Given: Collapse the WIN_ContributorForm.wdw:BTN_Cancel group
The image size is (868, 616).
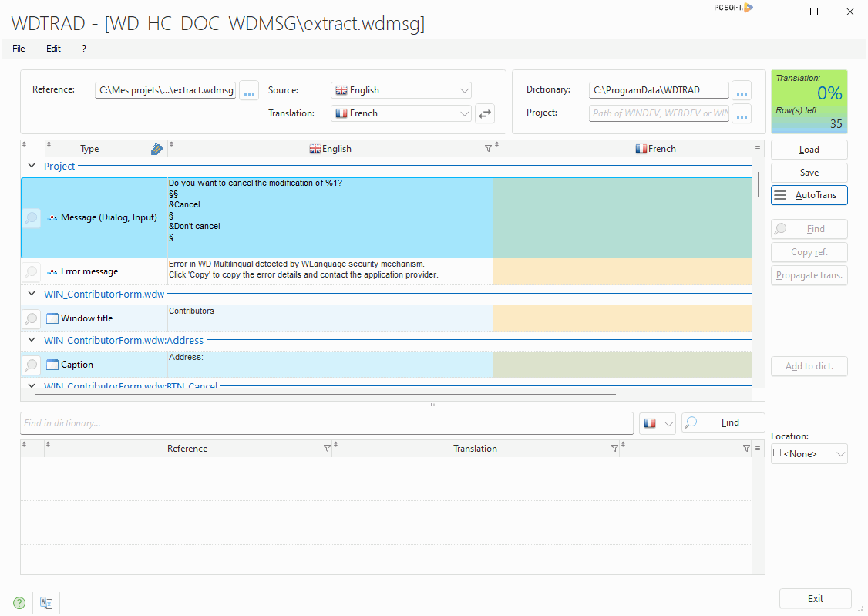Looking at the screenshot, I should tap(32, 385).
